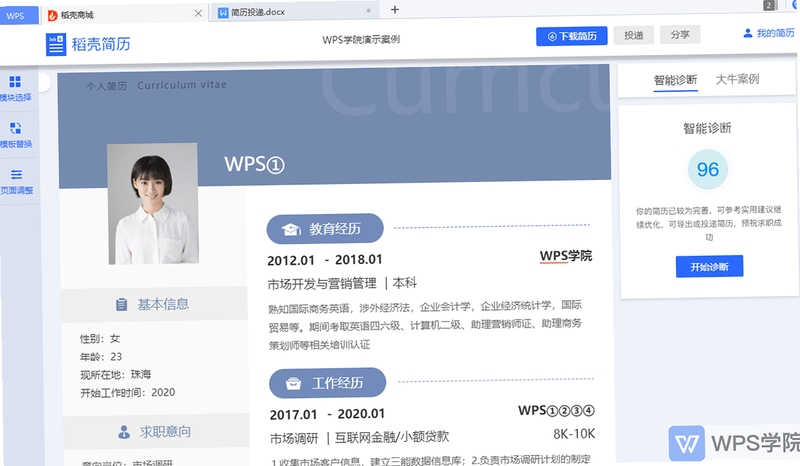
Task: Click the person icon beside 求职意向
Action: point(124,432)
